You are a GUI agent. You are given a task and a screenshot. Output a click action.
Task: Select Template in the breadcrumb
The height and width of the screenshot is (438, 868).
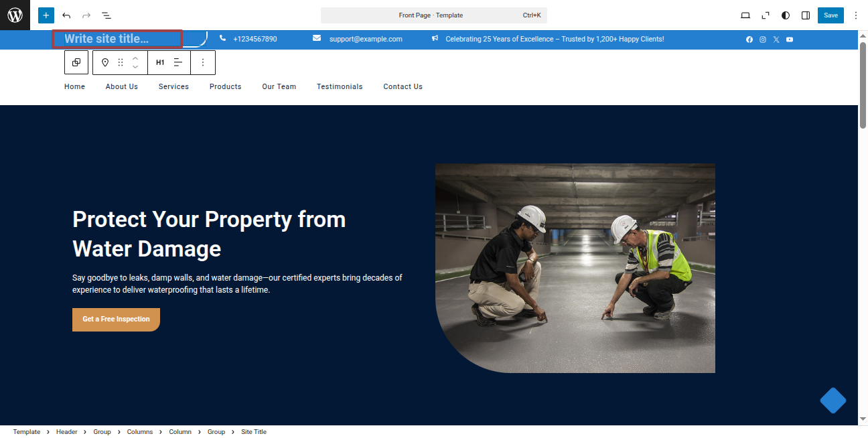27,432
